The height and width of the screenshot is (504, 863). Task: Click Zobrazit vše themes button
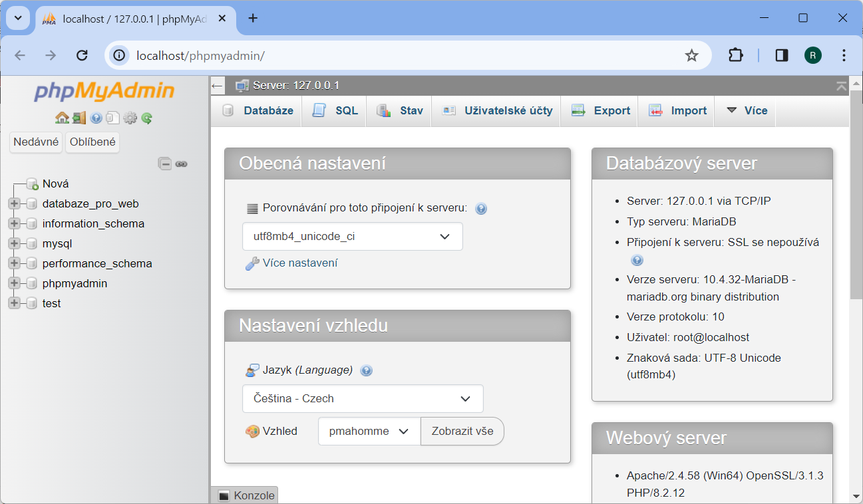point(462,431)
